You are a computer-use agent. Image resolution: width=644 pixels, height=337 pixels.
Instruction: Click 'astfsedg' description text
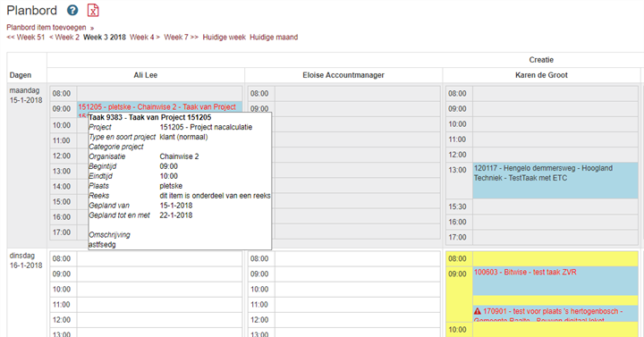point(102,245)
